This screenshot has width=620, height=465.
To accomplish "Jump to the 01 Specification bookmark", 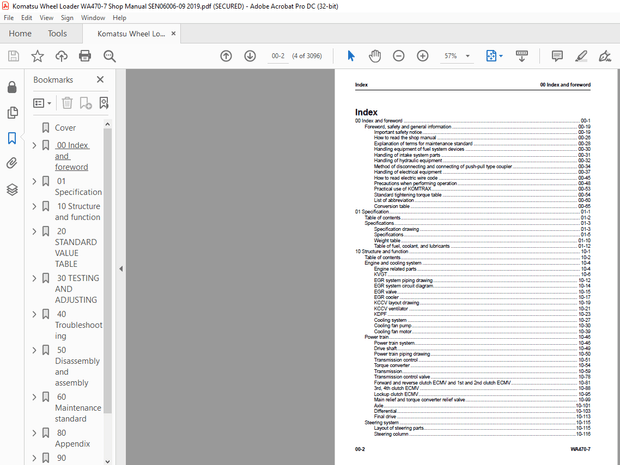I will 78,187.
